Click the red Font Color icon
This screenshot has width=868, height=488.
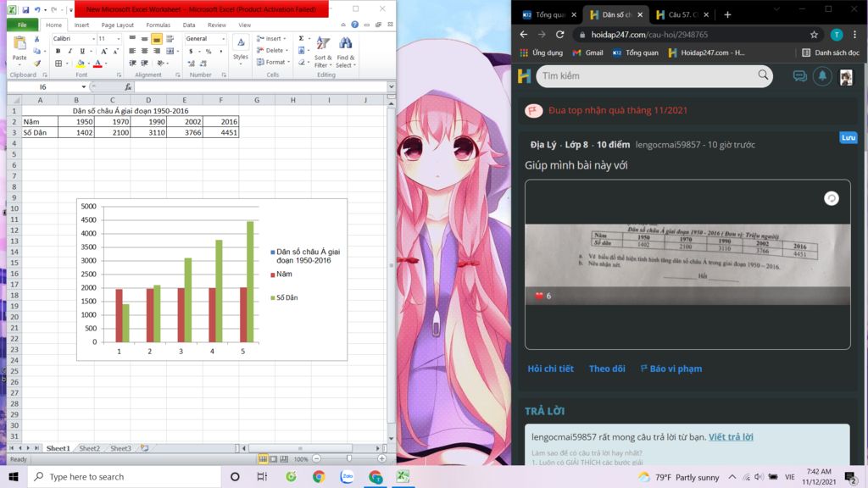(98, 64)
